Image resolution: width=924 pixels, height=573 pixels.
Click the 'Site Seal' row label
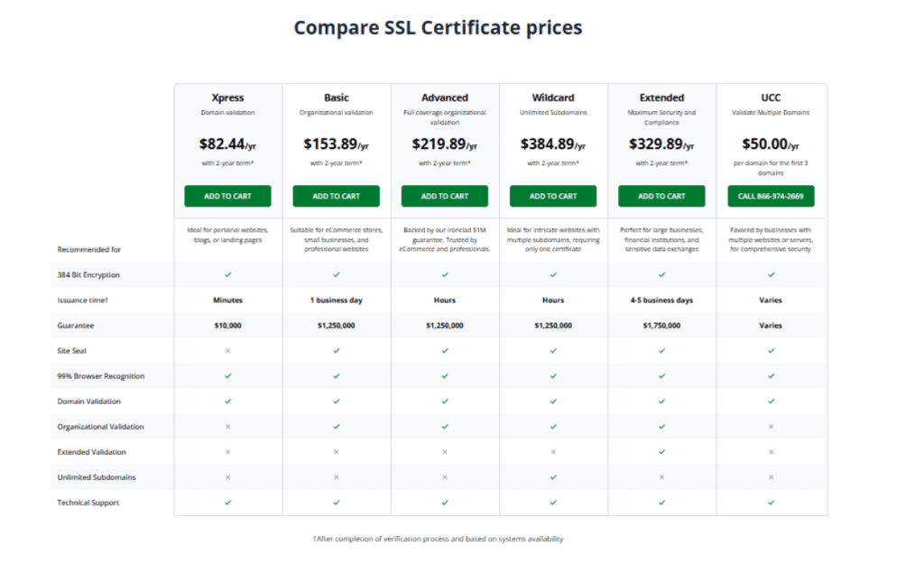(71, 351)
